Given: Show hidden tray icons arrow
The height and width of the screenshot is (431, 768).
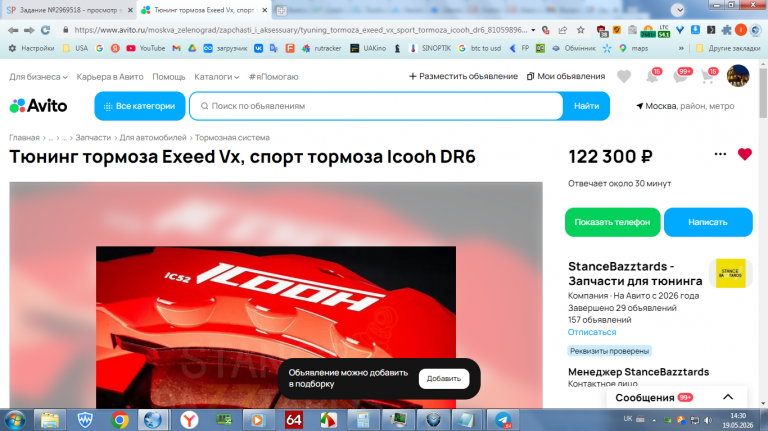Looking at the screenshot, I should point(654,420).
